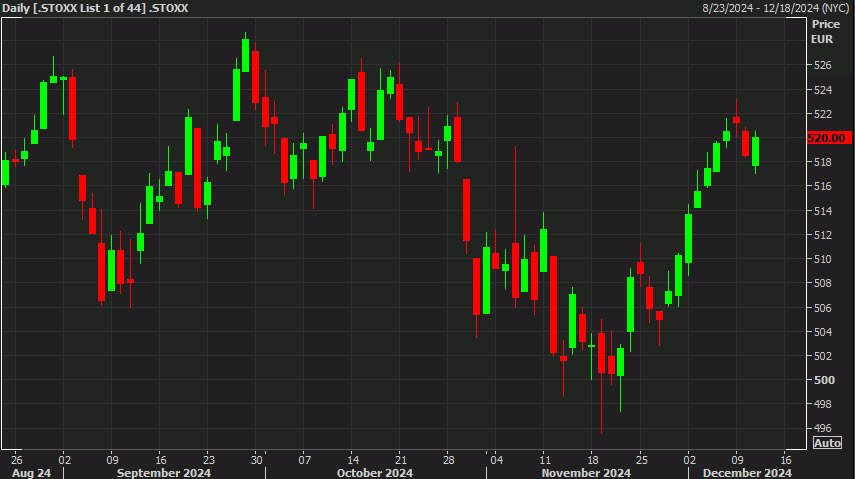Click the date tick label 04 in November

pyautogui.click(x=496, y=459)
